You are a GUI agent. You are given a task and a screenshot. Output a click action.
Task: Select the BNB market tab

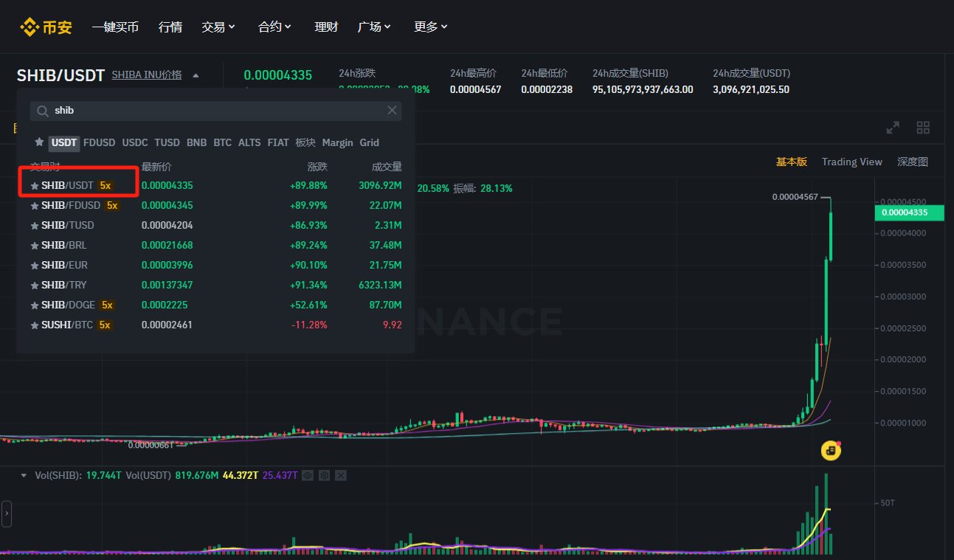tap(197, 142)
